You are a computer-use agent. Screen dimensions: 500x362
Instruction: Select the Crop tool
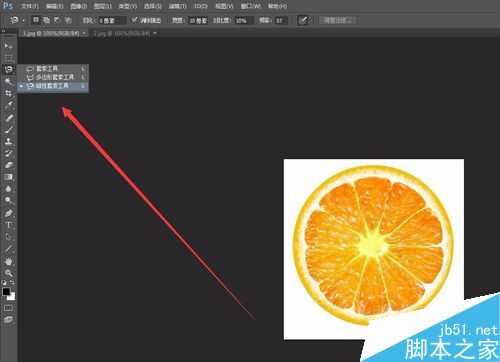click(x=8, y=93)
